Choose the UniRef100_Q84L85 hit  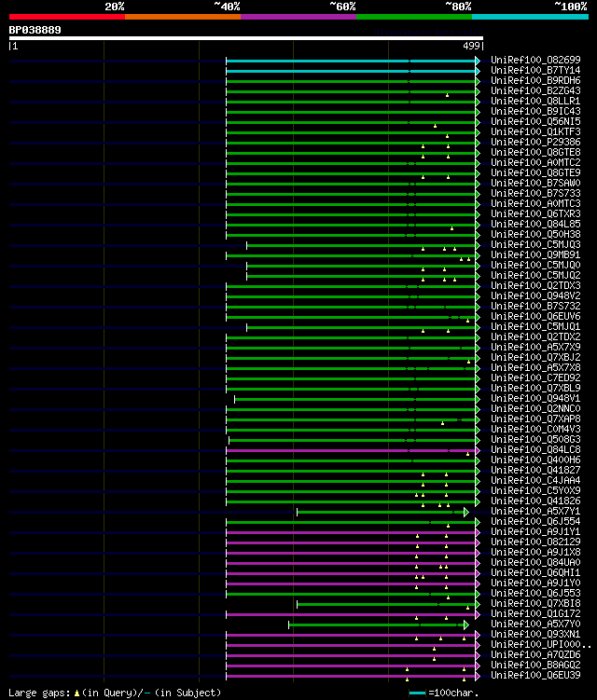535,224
